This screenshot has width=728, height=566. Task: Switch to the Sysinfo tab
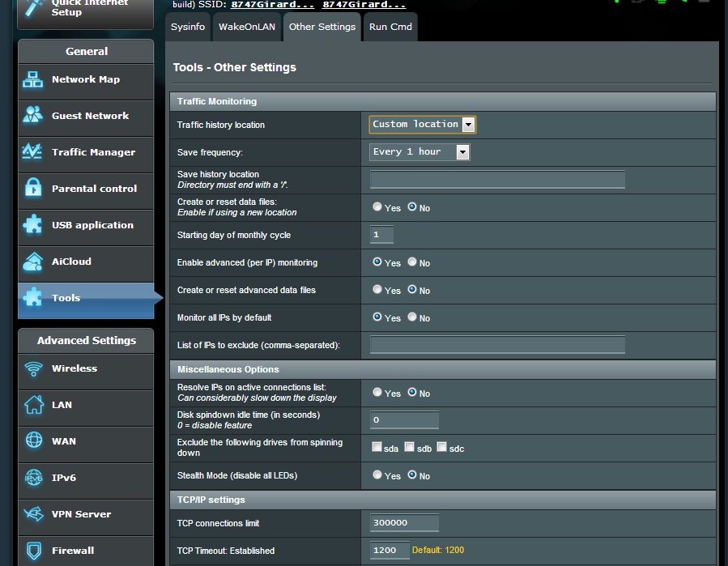[x=188, y=27]
